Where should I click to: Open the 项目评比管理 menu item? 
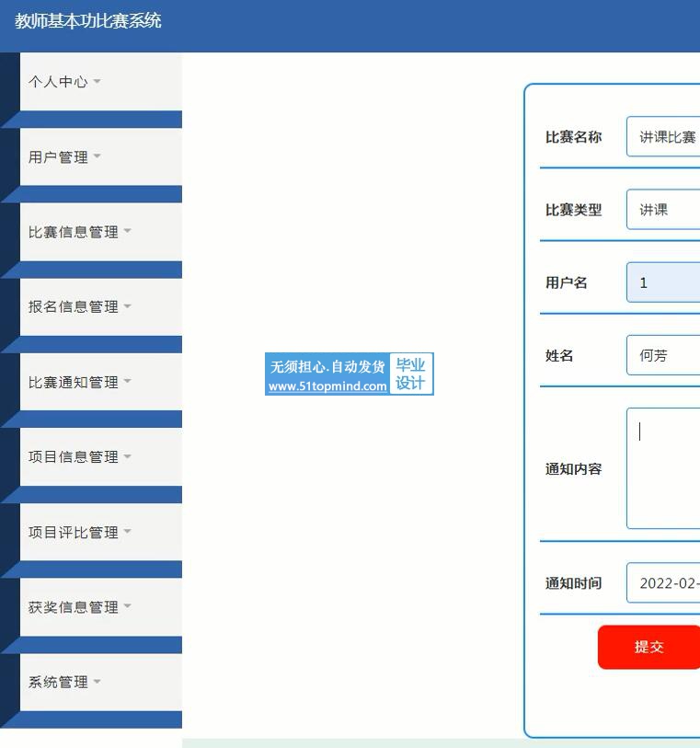point(100,532)
